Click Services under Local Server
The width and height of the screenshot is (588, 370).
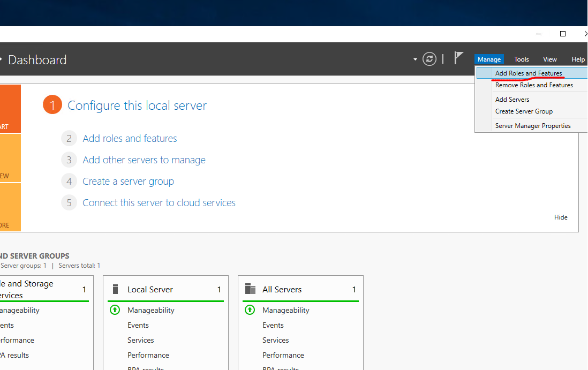pos(141,340)
